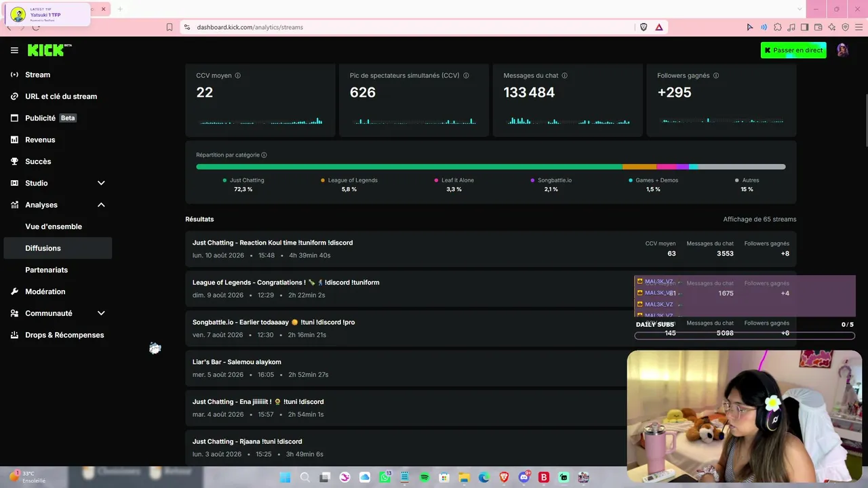This screenshot has width=868, height=488.
Task: Click the green Just Chatting category bar segment
Action: 410,167
